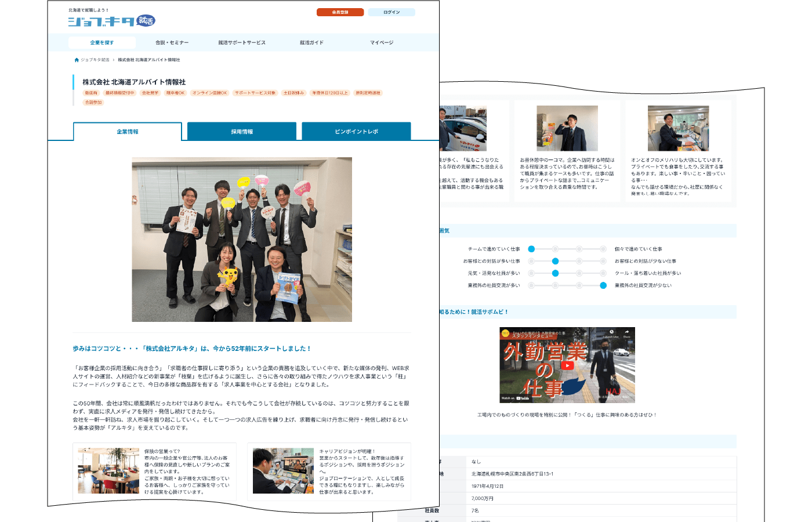Click the orange 会員登録 button
This screenshot has width=812, height=522.
tap(340, 12)
